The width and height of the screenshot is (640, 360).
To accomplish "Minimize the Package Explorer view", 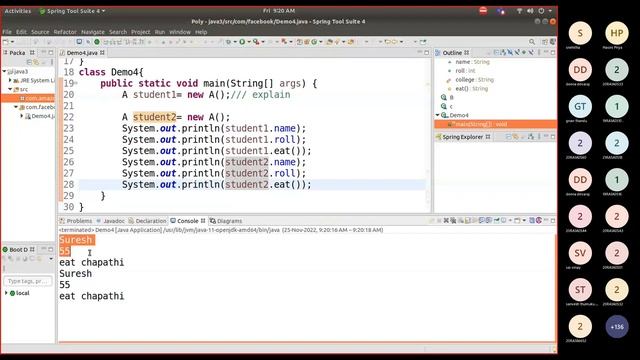I will click(43, 52).
